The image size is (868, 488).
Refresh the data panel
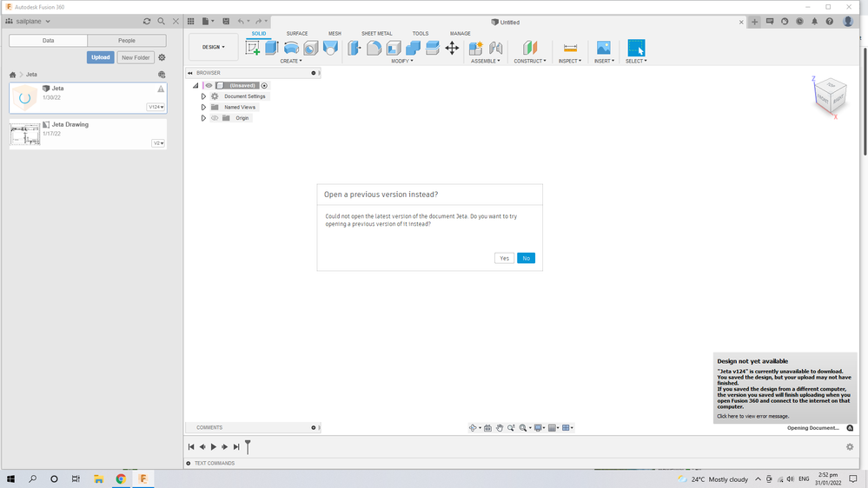coord(147,21)
